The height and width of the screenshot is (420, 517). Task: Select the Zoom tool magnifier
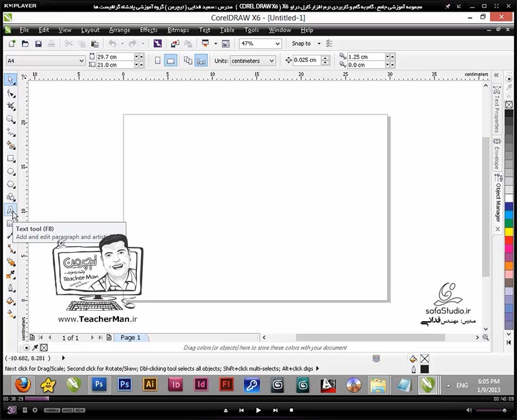click(10, 119)
